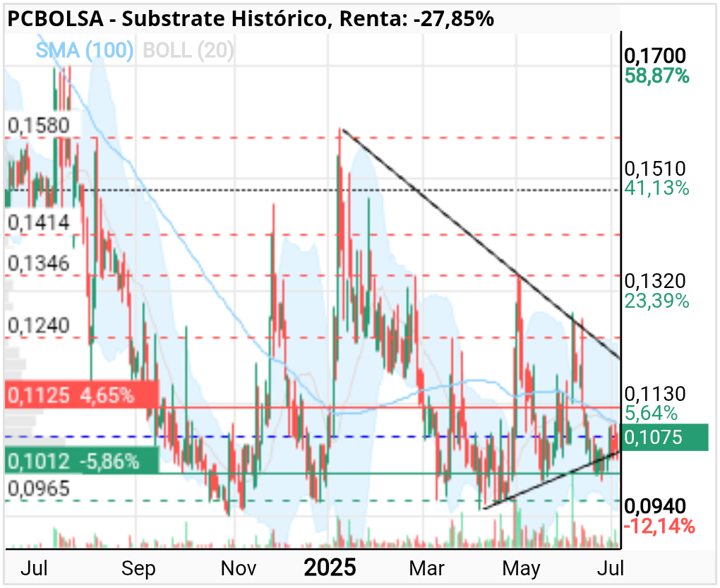This screenshot has height=588, width=720.
Task: Click the current price label 0,1075
Action: tap(664, 438)
